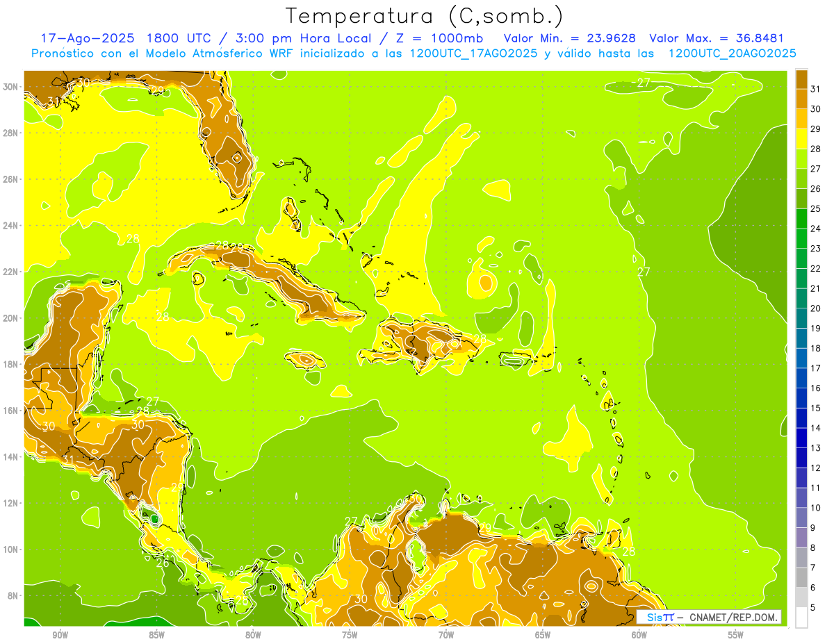834x644 pixels.
Task: Click the longitude label 75W
Action: (x=350, y=635)
